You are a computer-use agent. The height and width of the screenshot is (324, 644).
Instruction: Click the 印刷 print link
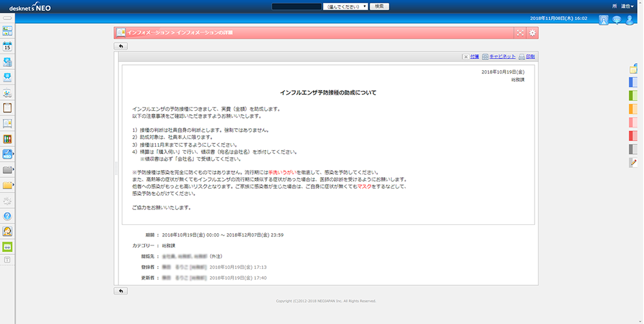coord(530,57)
